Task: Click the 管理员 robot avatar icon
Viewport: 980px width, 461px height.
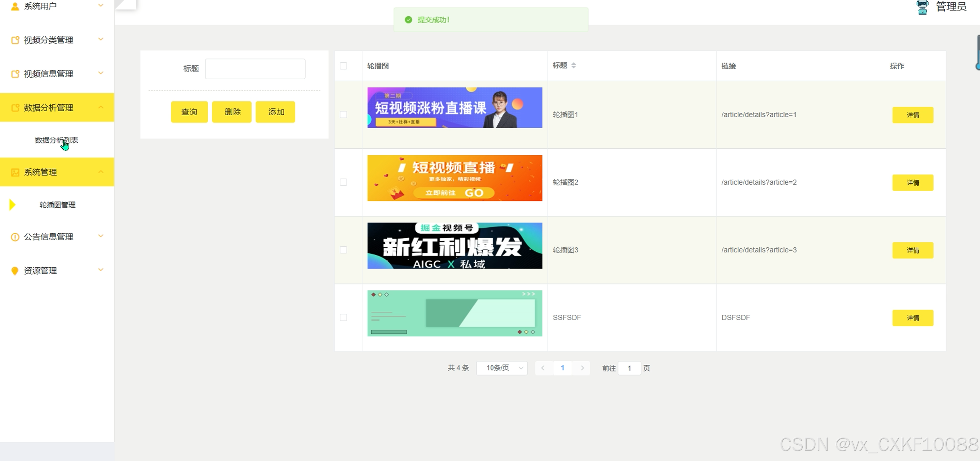Action: (x=922, y=7)
